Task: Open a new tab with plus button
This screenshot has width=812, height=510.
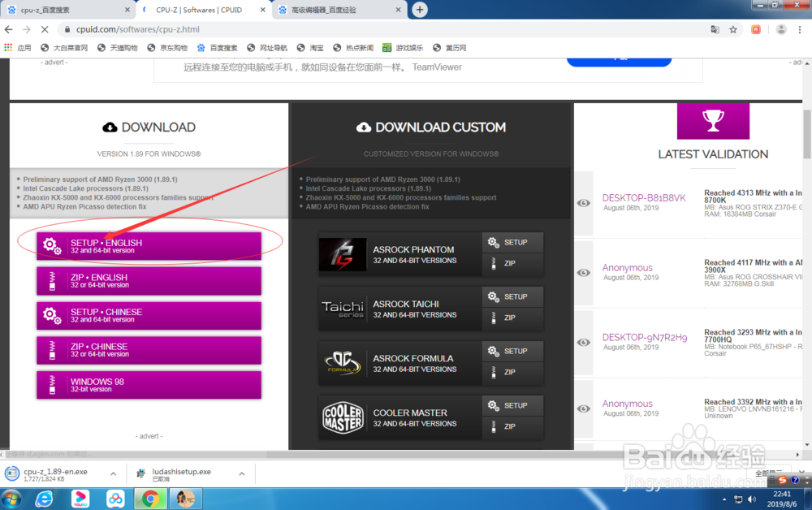Action: coord(420,9)
